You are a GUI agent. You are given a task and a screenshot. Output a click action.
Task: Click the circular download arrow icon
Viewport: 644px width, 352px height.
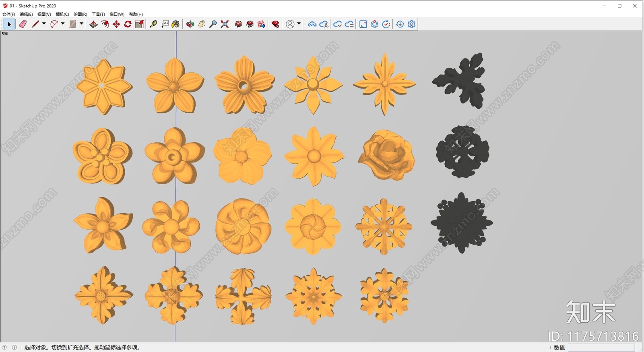tap(400, 24)
